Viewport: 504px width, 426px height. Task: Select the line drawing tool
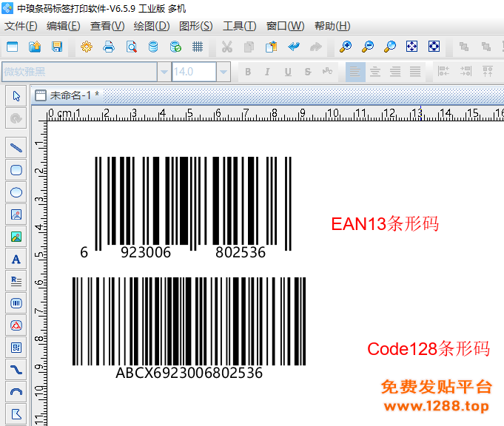(16, 148)
